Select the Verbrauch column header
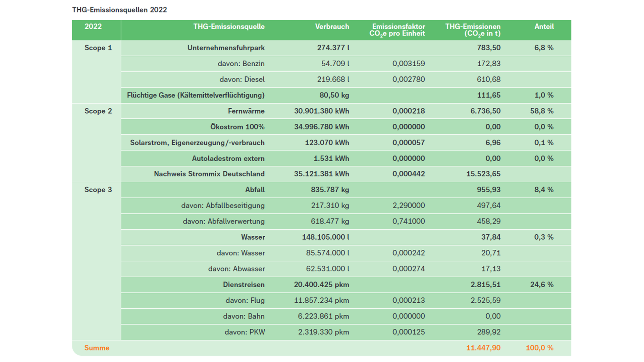 (332, 26)
